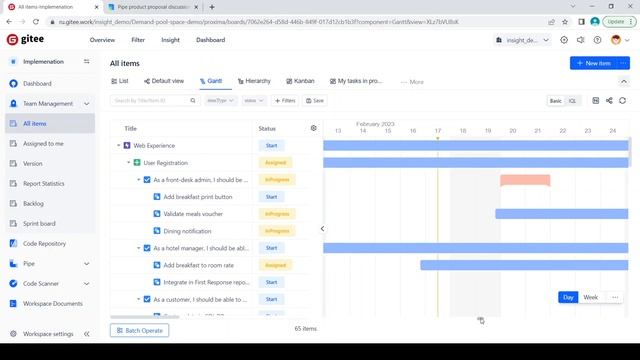640x360 pixels.
Task: Open the Team Management sidebar item
Action: tap(50, 104)
